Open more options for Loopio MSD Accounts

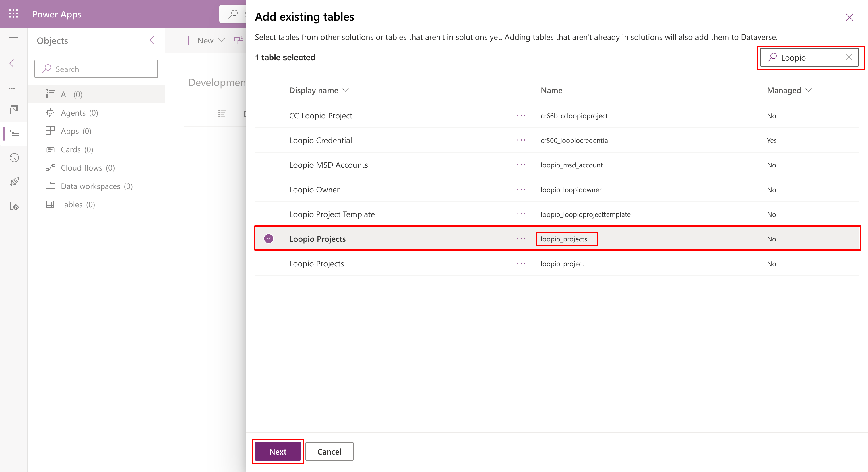(x=521, y=165)
